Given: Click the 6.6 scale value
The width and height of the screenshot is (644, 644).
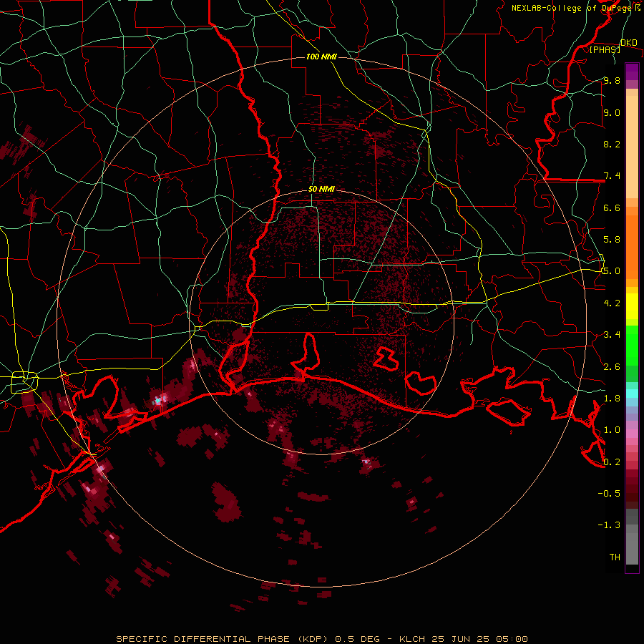Looking at the screenshot, I should pyautogui.click(x=612, y=208).
